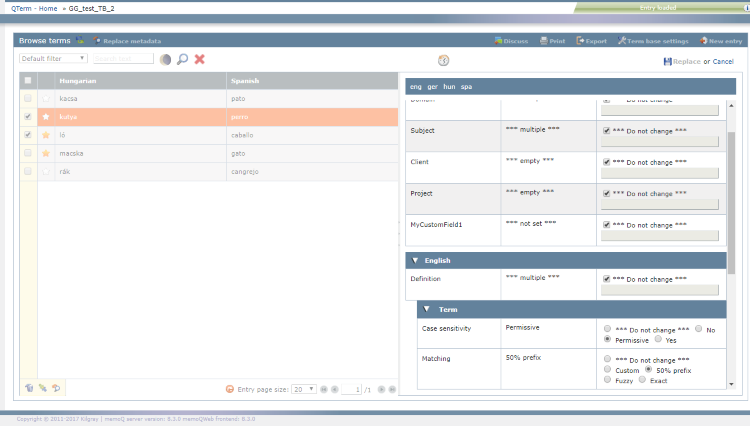
Task: Open Term base settings
Action: tap(653, 41)
